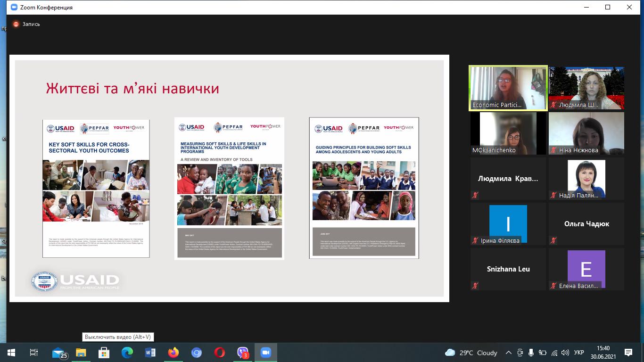Image resolution: width=644 pixels, height=362 pixels.
Task: Open the Mail app showing 25 unread
Action: [x=58, y=352]
